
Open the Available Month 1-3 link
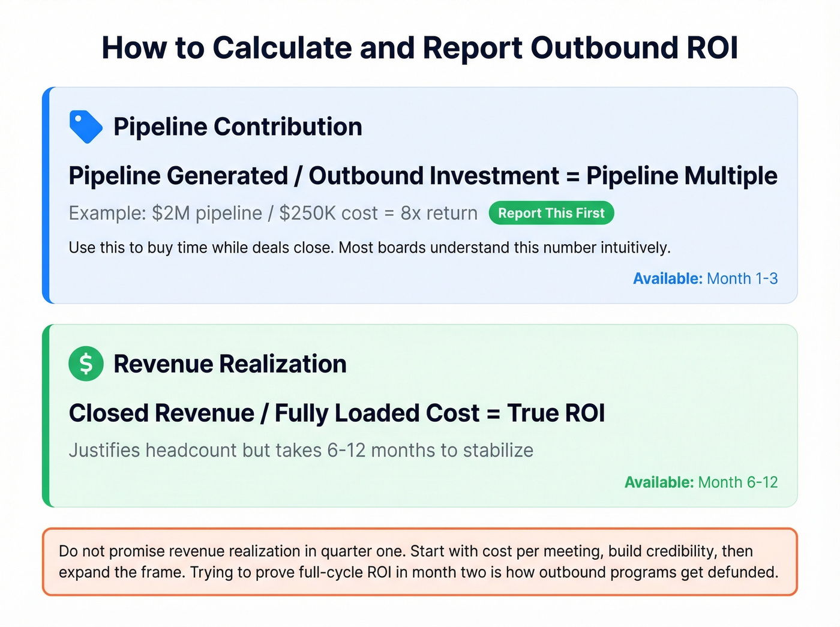pos(706,278)
